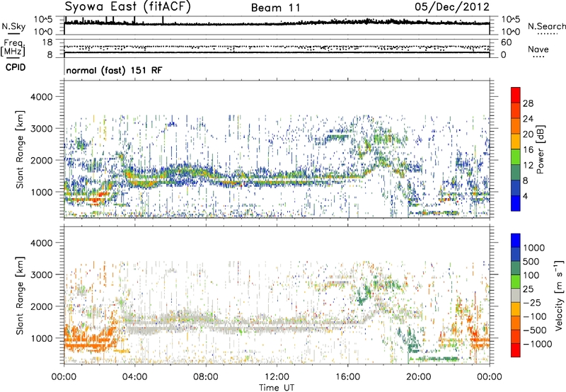Click 'normal (fast) 151 RF' text
This screenshot has height=392, width=566.
(114, 70)
